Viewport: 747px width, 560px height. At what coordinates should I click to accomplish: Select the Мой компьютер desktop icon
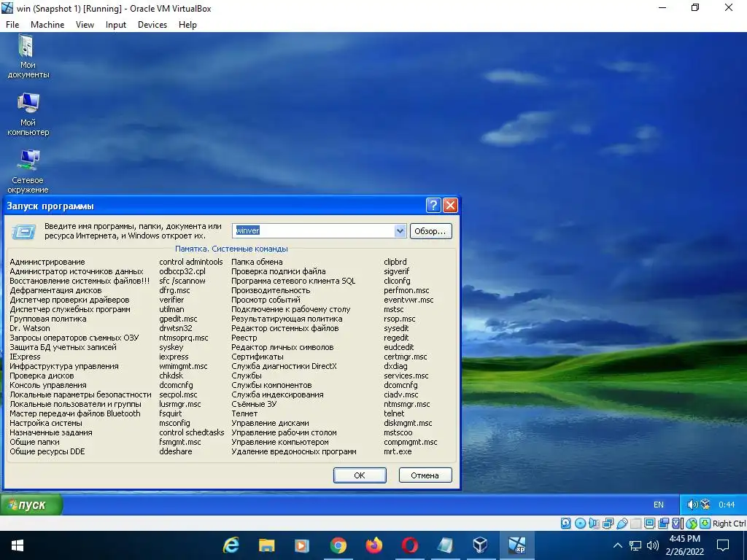click(28, 114)
